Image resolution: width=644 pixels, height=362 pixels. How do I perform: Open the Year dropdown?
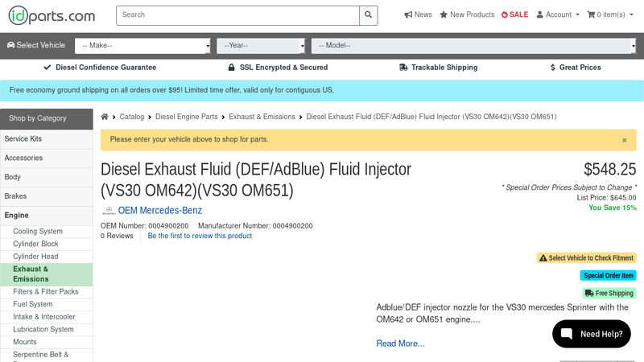[x=261, y=46]
